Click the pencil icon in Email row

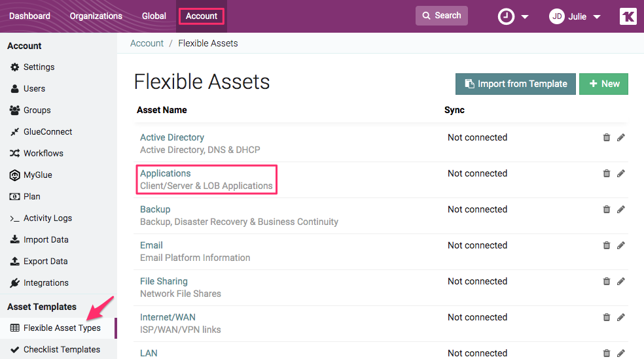(x=621, y=245)
